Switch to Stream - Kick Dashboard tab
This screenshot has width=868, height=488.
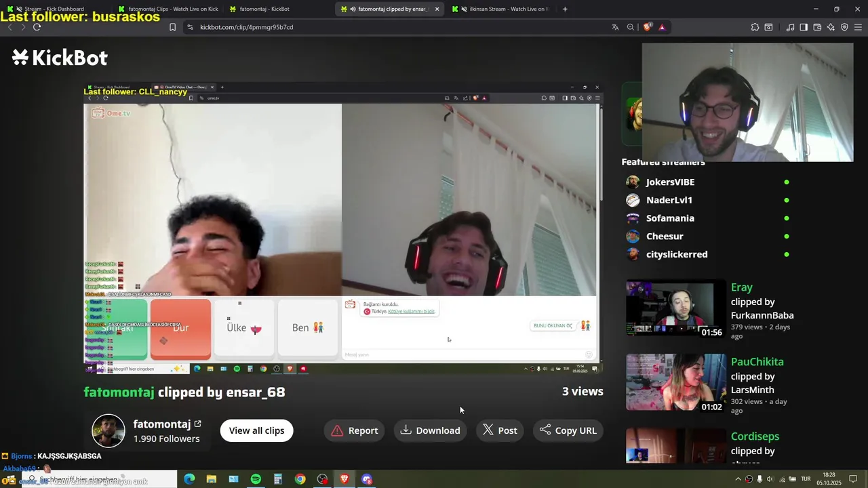[x=54, y=9]
